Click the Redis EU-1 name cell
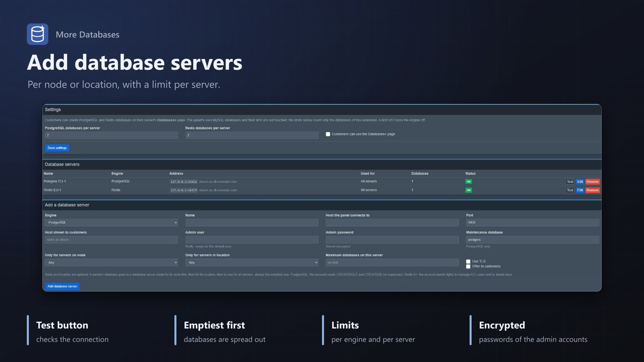 tap(52, 190)
